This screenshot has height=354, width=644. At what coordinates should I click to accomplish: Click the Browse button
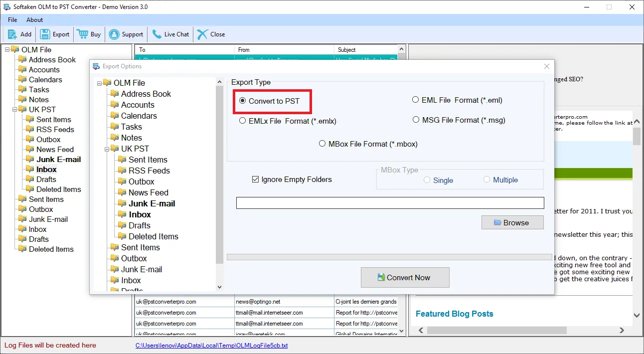coord(512,222)
